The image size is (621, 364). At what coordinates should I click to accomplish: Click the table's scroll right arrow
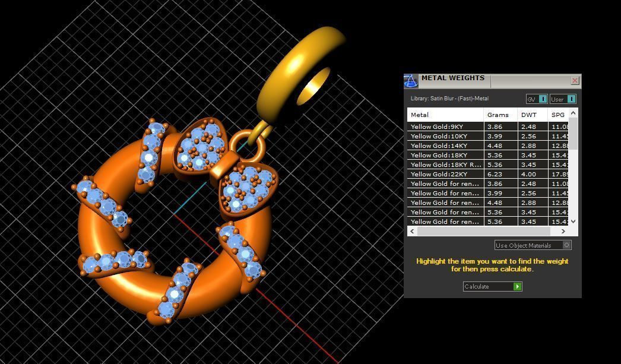563,232
